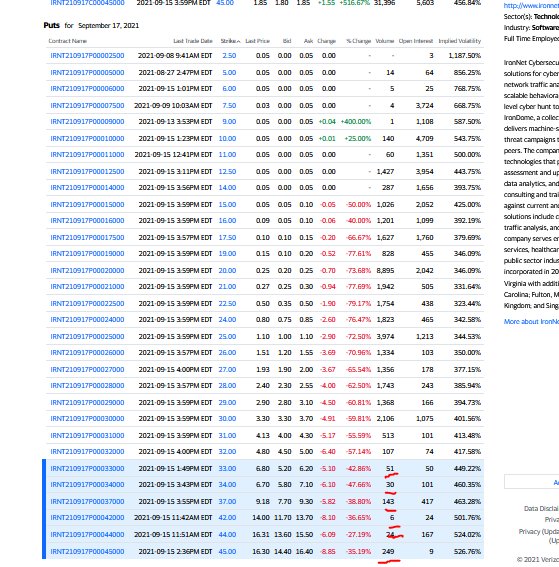Open contract IRNT210917P00045000 link
559x567 pixels.
point(87,551)
